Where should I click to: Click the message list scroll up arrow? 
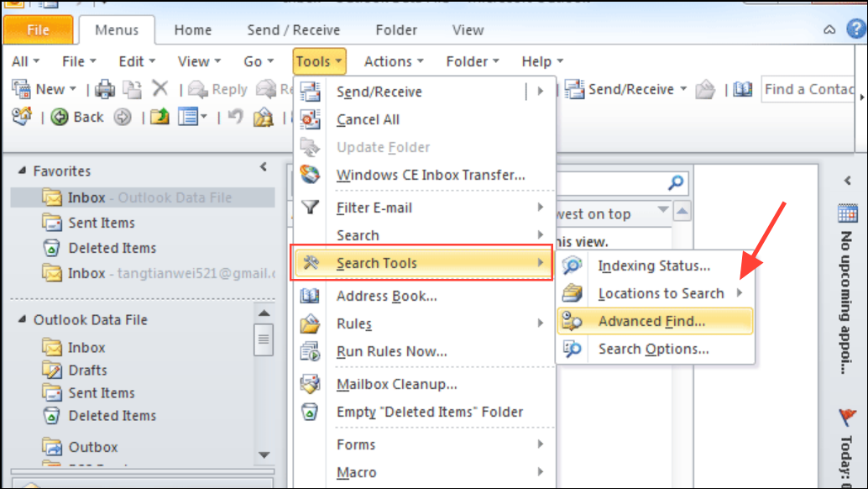(x=682, y=210)
